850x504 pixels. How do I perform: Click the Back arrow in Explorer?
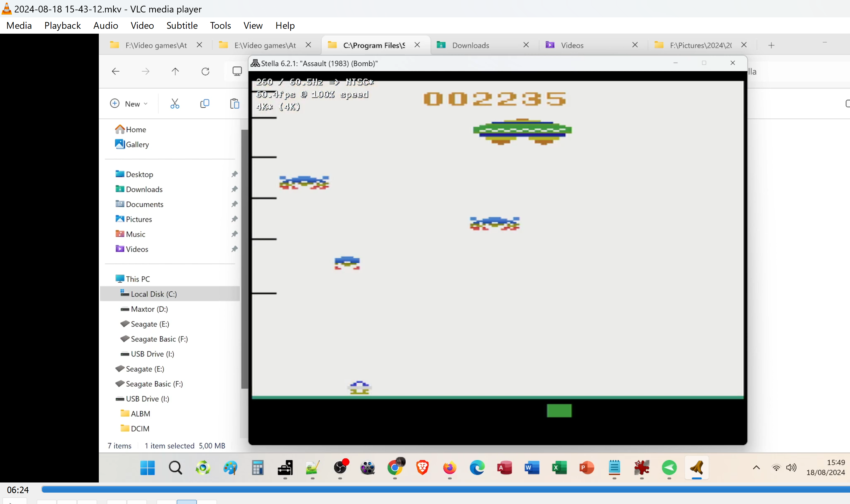(x=115, y=71)
